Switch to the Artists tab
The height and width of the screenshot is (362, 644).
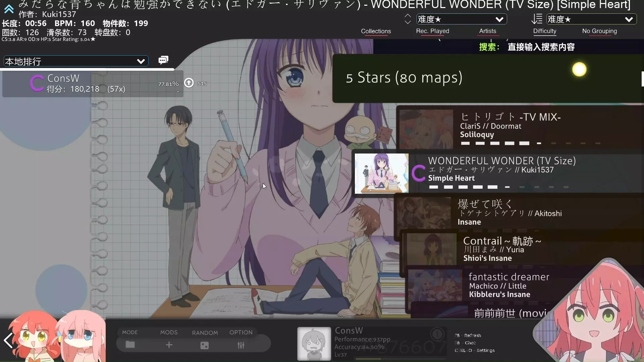click(x=488, y=31)
